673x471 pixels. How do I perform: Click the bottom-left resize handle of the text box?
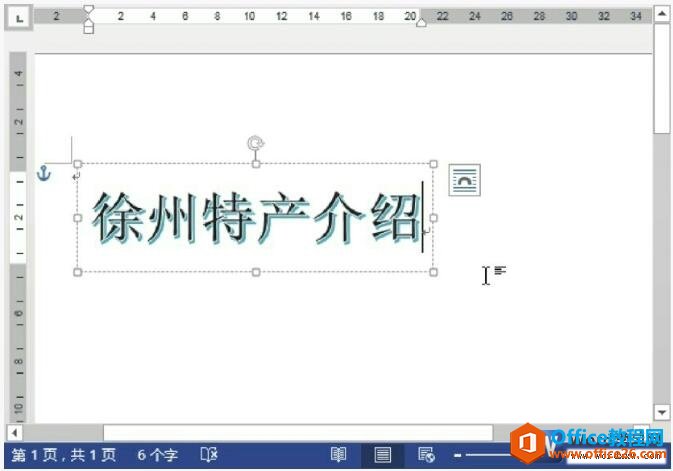pyautogui.click(x=78, y=272)
